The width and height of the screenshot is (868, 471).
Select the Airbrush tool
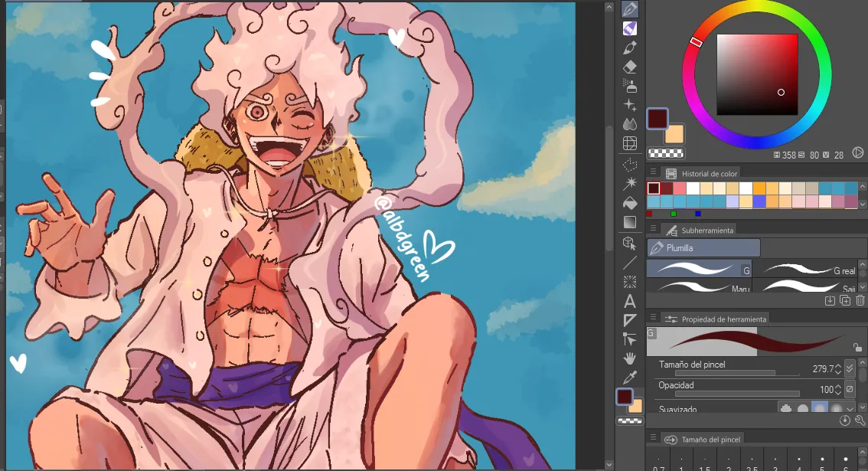tap(629, 86)
